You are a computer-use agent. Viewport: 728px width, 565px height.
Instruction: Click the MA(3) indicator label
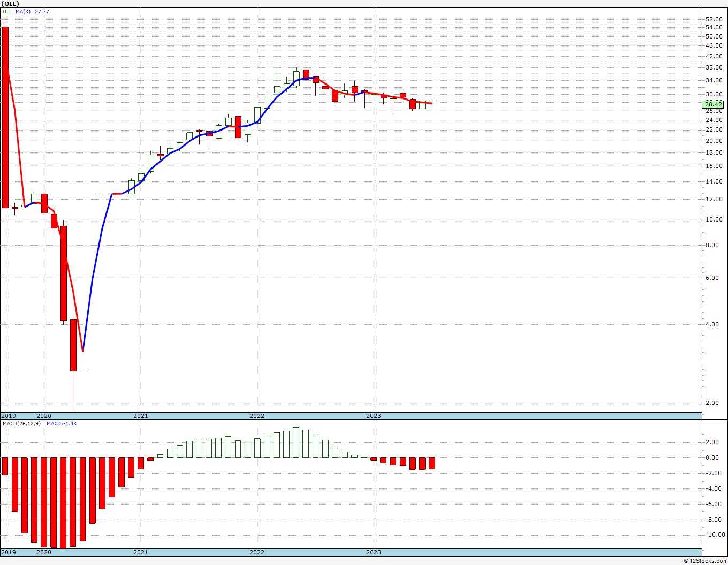click(x=24, y=11)
